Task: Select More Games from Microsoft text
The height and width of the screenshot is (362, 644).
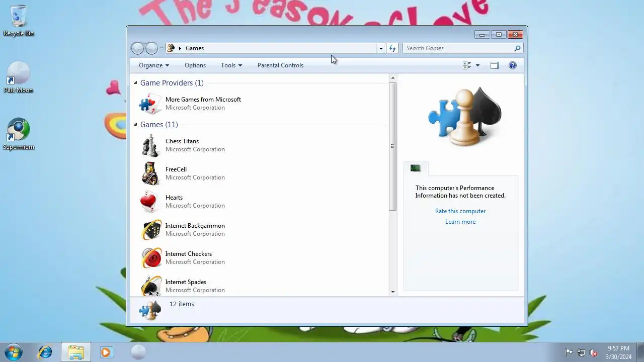Action: pyautogui.click(x=203, y=100)
